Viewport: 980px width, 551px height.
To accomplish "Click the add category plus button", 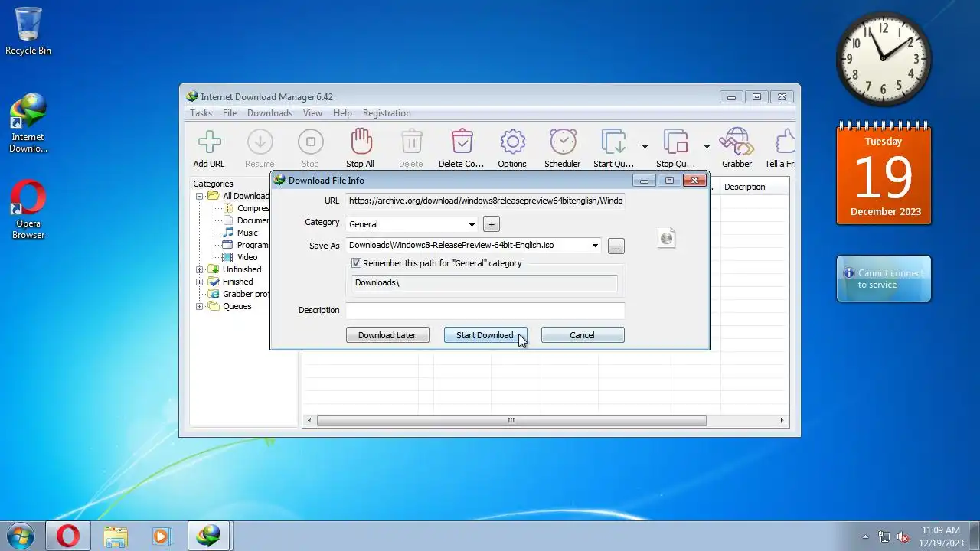I will [492, 224].
